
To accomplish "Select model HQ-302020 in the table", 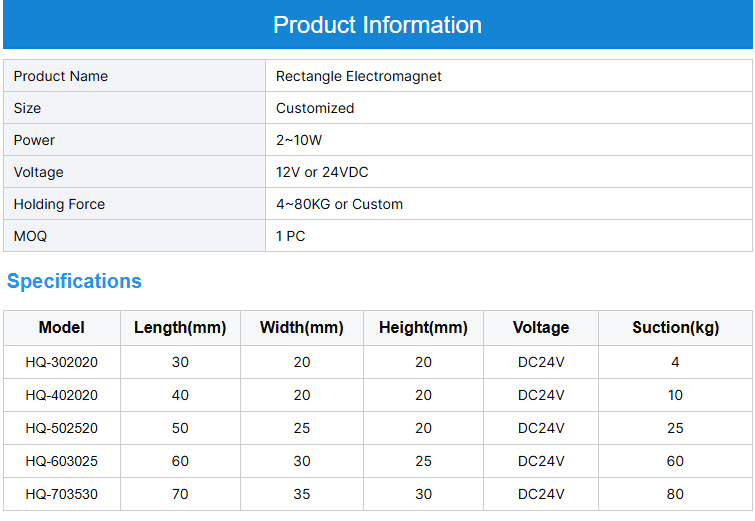I will click(x=62, y=362).
